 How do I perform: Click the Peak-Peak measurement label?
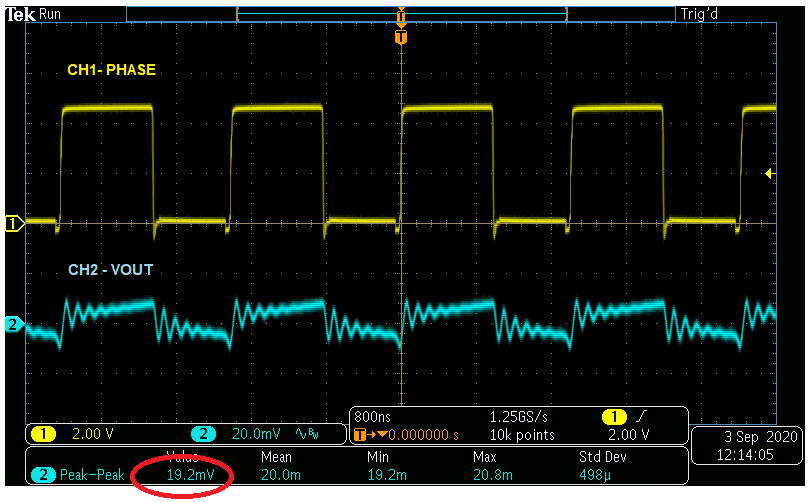92,475
